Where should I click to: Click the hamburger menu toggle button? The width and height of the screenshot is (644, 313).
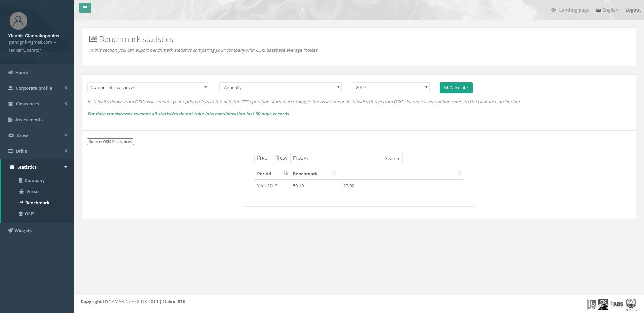tap(85, 8)
